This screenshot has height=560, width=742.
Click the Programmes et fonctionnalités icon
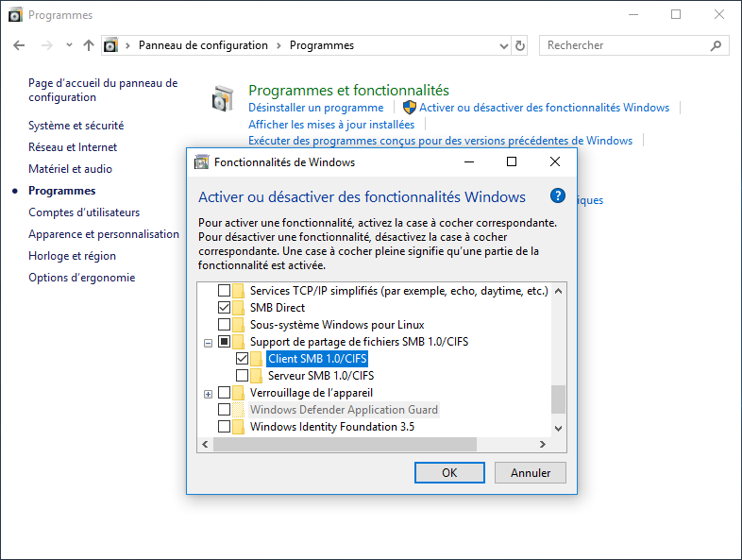click(x=223, y=98)
